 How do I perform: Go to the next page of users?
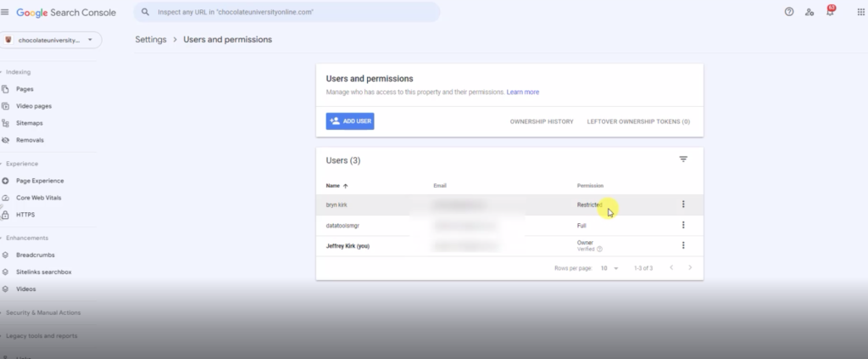pos(690,267)
